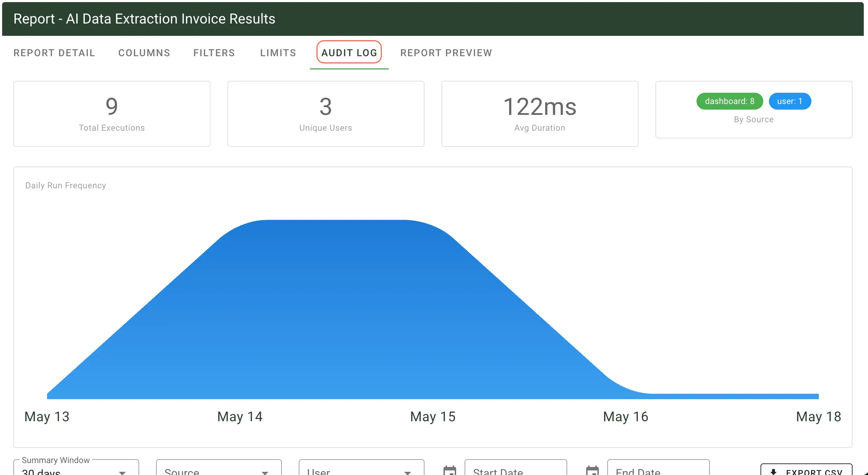Go to the Limits tab
The image size is (868, 475).
(278, 53)
